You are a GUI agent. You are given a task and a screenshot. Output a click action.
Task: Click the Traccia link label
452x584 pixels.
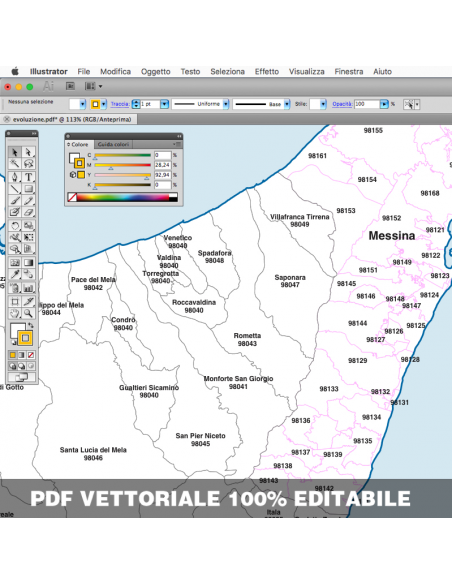pos(120,104)
